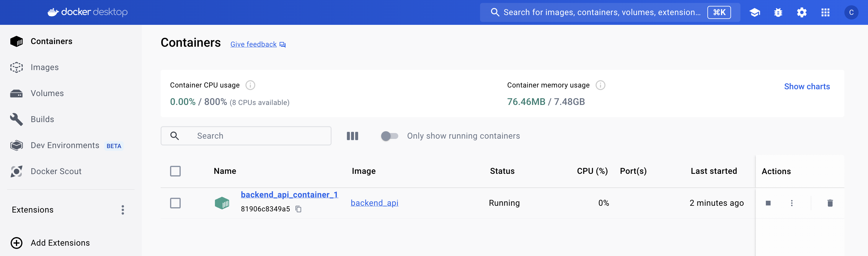Click the magnifier icon in the global search bar
The width and height of the screenshot is (868, 256).
coord(495,12)
